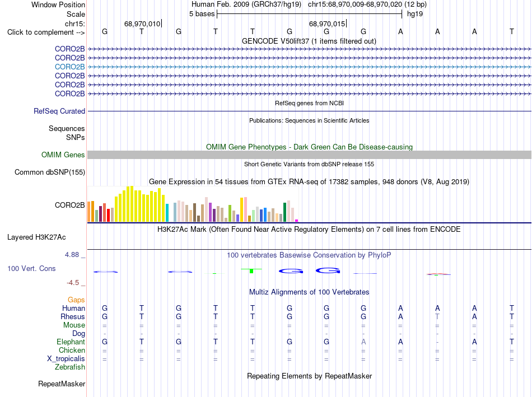
Task: Select the light-blue highlighted CORO2B transcript label
Action: pos(69,67)
